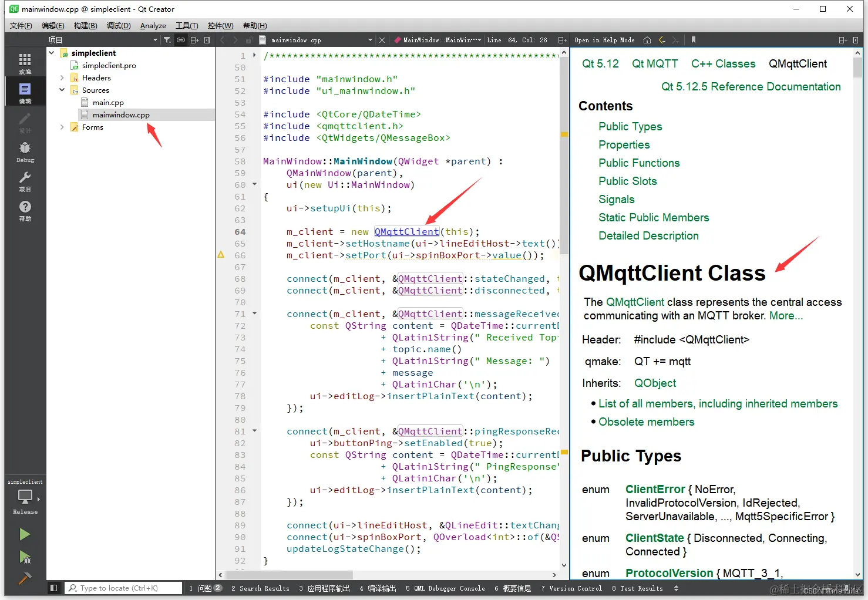Open the 编辑(E) menu
Screen dimensions: 868x600
pos(53,26)
